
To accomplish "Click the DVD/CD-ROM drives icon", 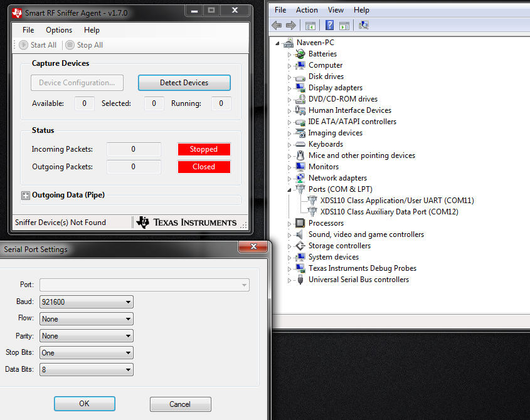I will point(300,99).
